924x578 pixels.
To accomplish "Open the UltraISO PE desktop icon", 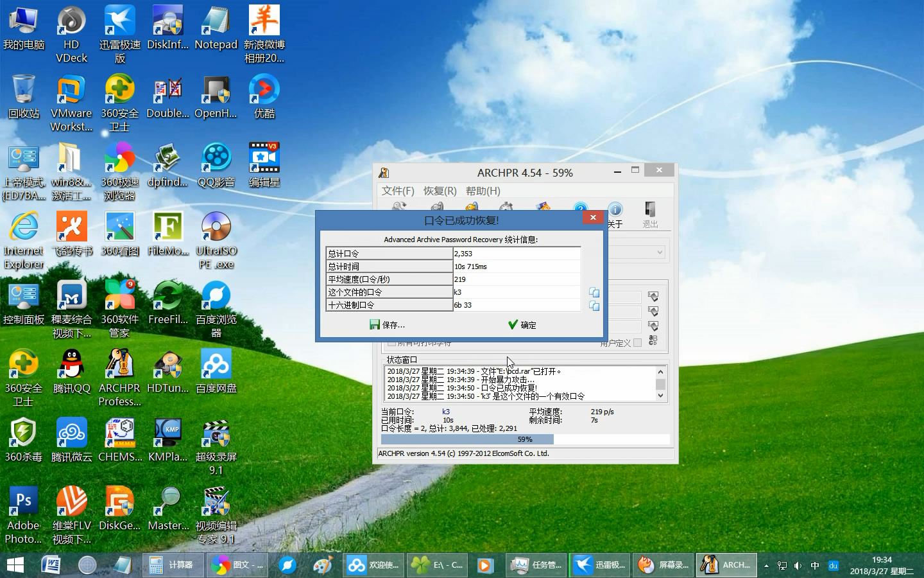I will coord(216,241).
